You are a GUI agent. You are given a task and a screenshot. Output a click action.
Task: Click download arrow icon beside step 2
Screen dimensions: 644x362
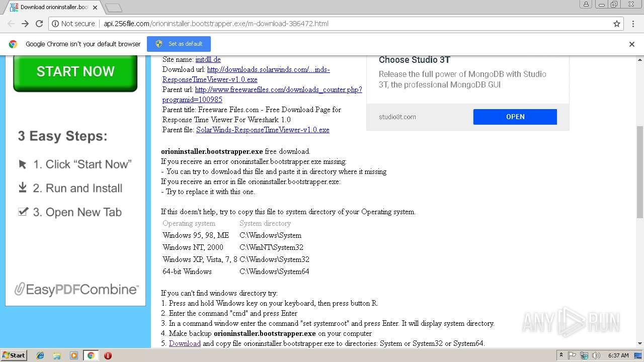point(22,188)
